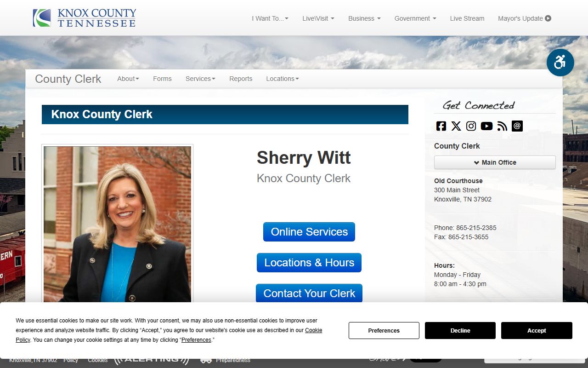Image resolution: width=588 pixels, height=368 pixels.
Task: Expand the Live\Visit menu
Action: point(318,18)
